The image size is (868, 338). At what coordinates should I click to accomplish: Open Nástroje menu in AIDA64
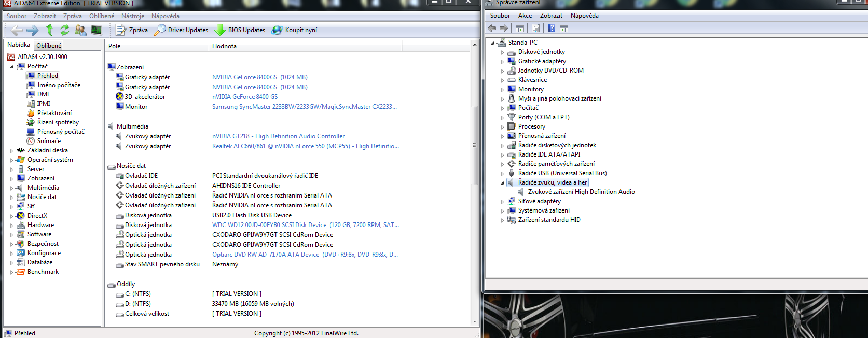[133, 16]
